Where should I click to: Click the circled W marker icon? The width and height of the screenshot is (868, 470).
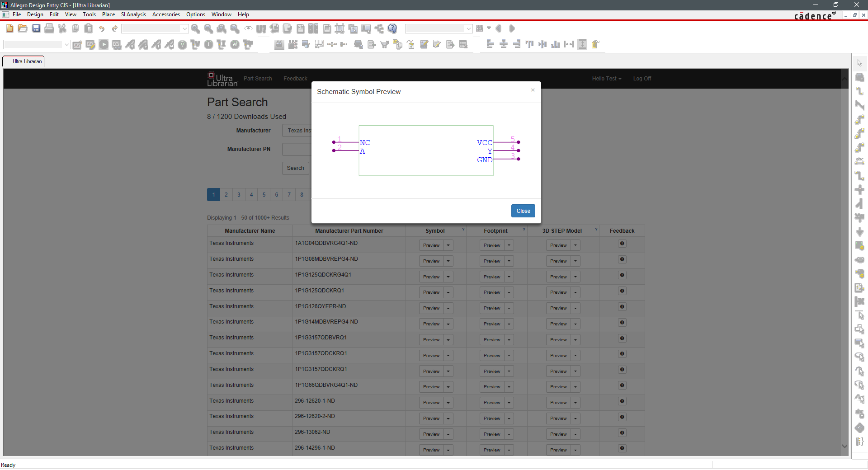pyautogui.click(x=235, y=44)
